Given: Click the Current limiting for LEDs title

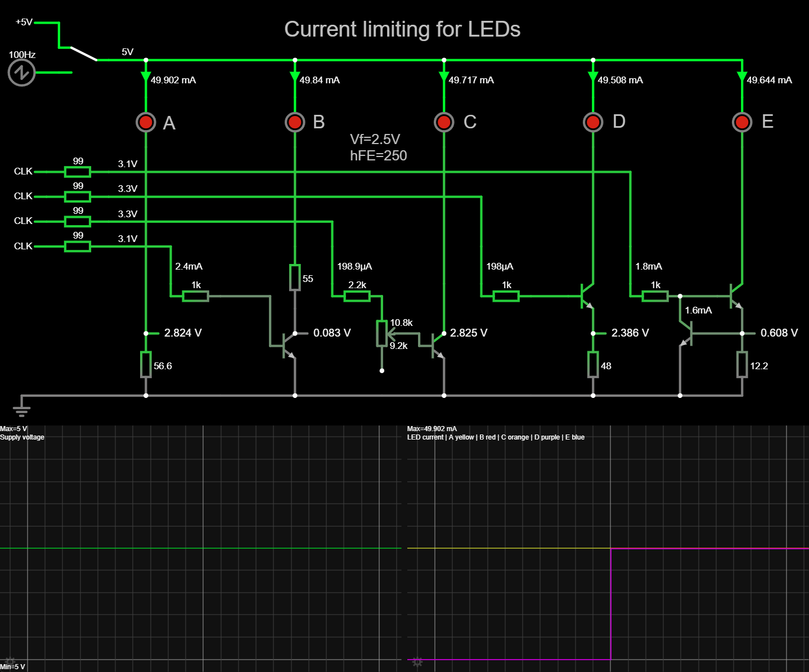Looking at the screenshot, I should (x=403, y=29).
